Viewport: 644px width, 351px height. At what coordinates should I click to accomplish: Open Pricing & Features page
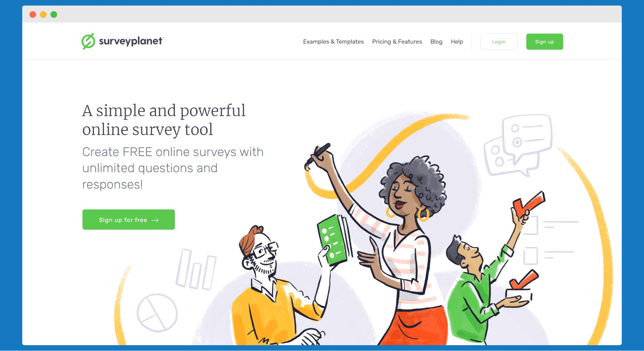pos(397,42)
